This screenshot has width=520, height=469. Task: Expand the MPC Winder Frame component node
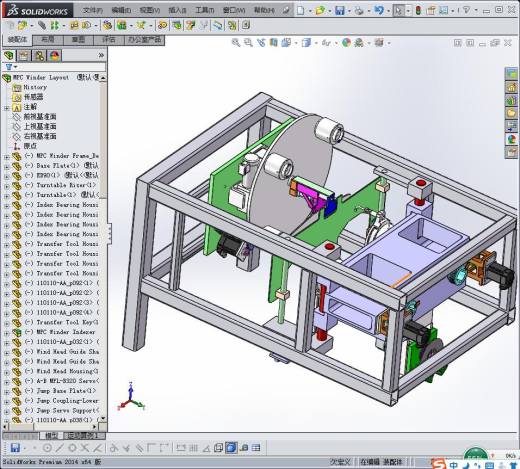tap(6, 157)
